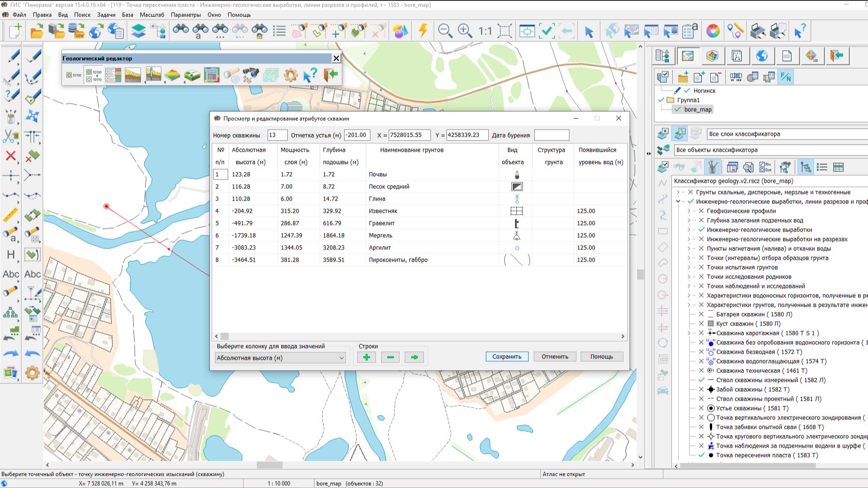
Task: Click the zoom out magnifier icon
Action: [x=445, y=31]
